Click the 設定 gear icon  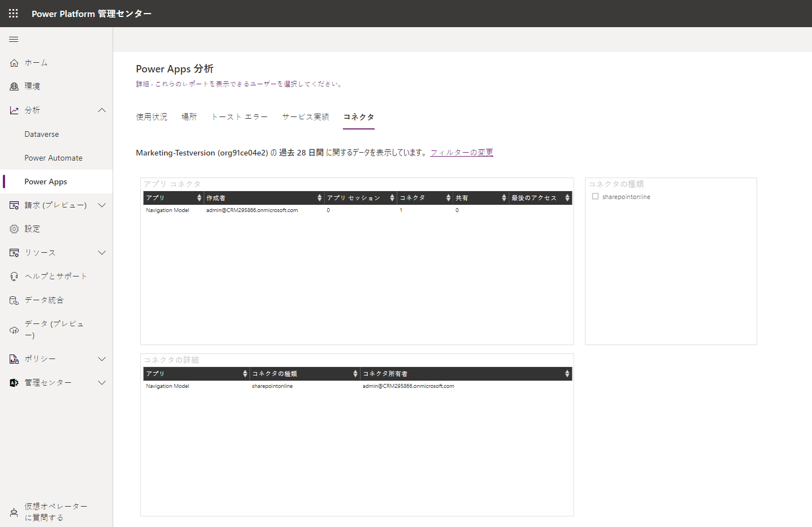[x=14, y=229]
